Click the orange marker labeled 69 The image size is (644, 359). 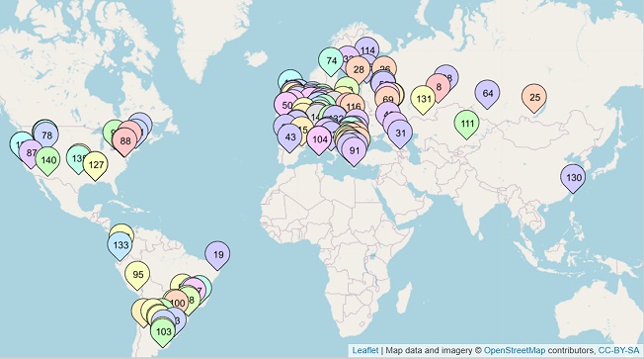pos(387,100)
